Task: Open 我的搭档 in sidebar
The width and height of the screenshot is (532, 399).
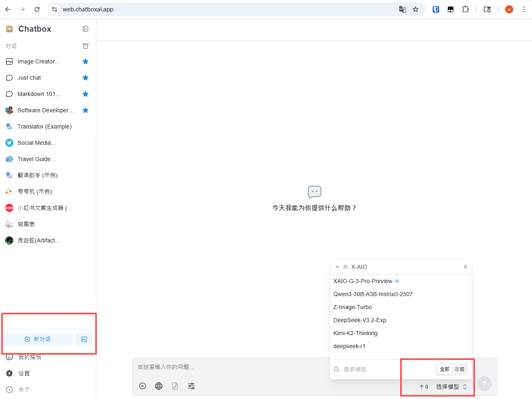Action: point(29,357)
